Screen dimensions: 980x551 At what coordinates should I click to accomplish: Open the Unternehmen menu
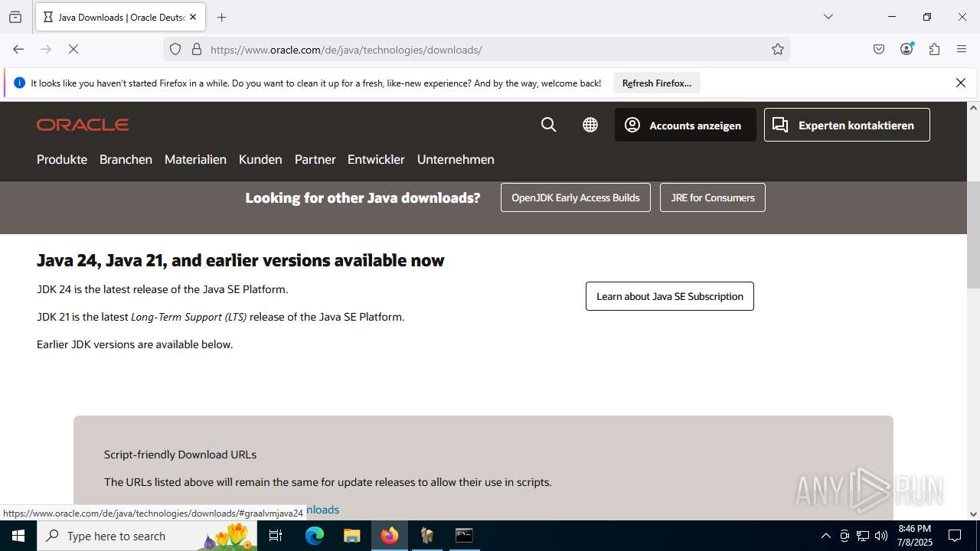point(456,159)
